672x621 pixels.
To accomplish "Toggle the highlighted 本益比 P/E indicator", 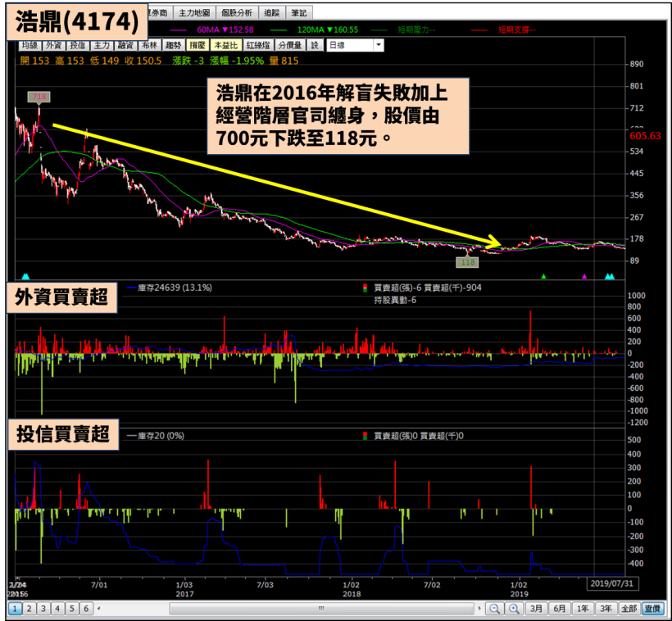I will [226, 45].
